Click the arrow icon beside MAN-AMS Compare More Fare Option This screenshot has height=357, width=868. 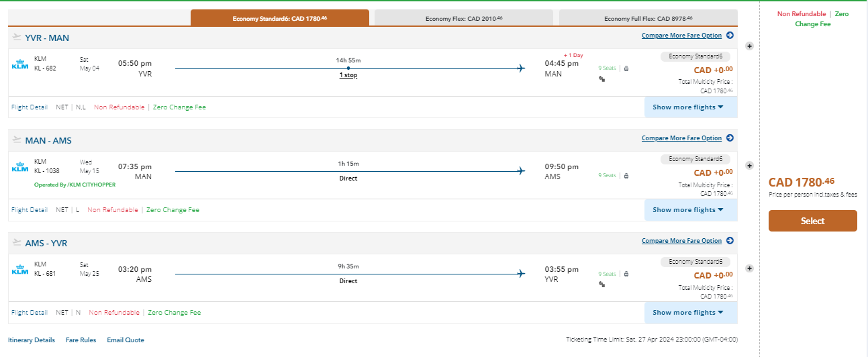pyautogui.click(x=730, y=138)
